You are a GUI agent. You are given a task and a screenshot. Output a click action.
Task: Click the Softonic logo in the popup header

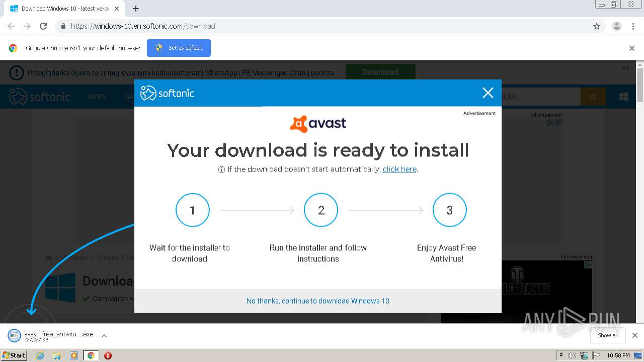[x=167, y=93]
